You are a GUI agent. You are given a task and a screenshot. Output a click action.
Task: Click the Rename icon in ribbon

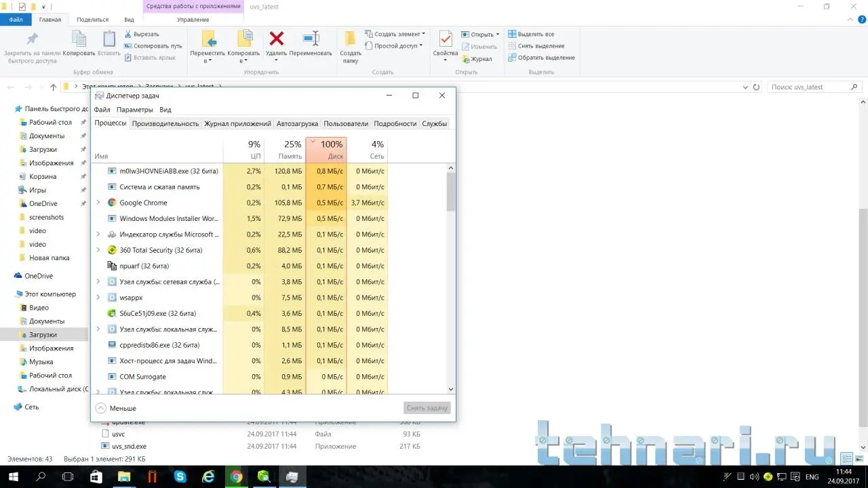(x=311, y=40)
